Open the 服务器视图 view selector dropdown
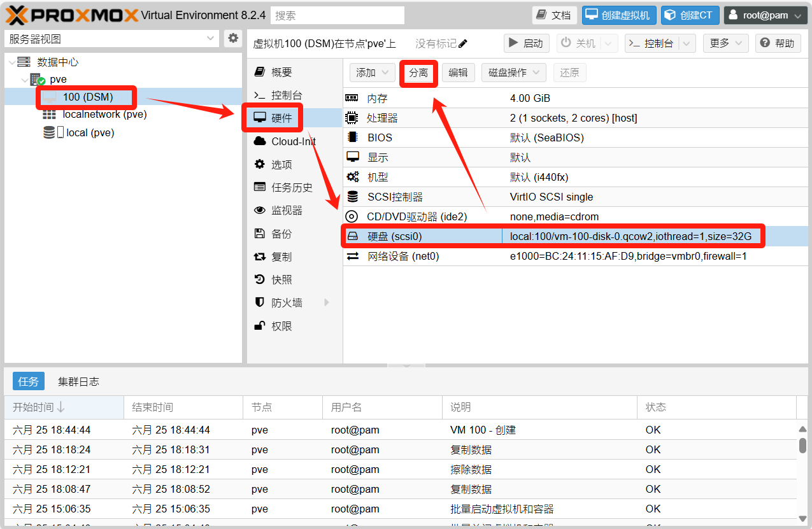 coord(112,39)
